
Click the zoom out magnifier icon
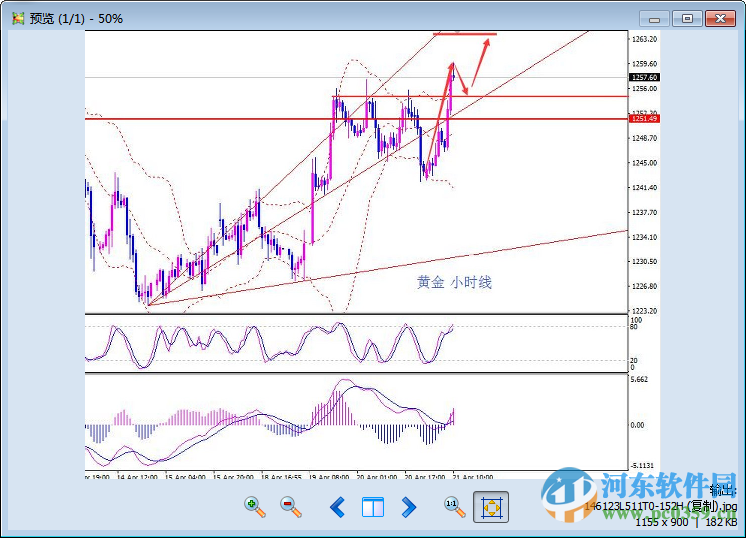pyautogui.click(x=291, y=507)
